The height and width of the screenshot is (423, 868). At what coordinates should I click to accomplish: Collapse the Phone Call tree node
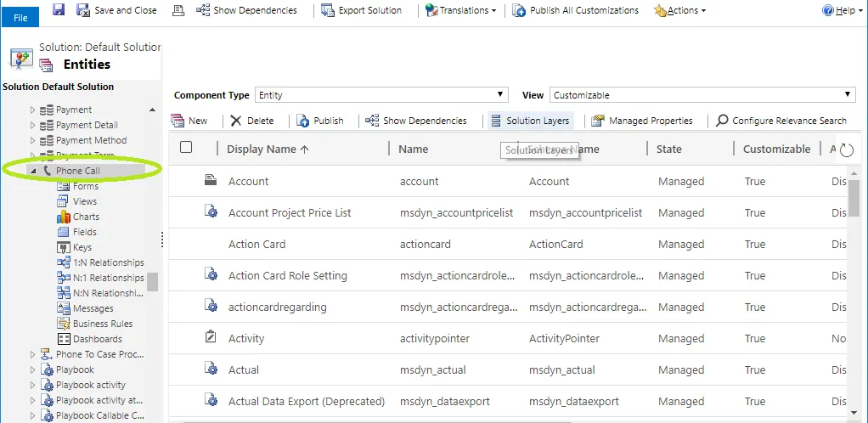click(32, 172)
